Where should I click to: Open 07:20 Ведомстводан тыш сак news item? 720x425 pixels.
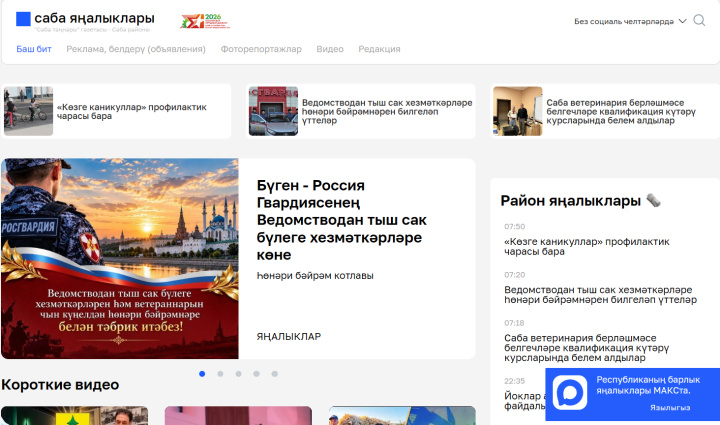point(601,295)
